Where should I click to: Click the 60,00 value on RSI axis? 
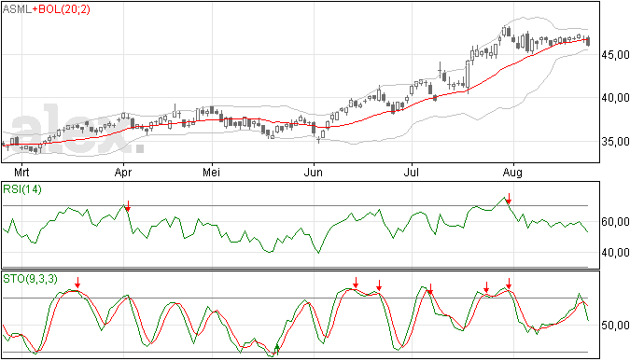615,222
